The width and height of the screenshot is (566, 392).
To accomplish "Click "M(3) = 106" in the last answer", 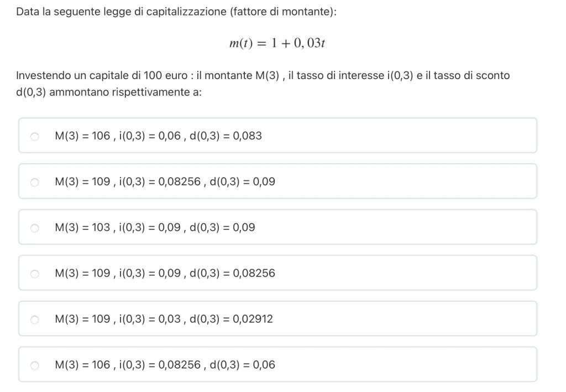I will 82,365.
